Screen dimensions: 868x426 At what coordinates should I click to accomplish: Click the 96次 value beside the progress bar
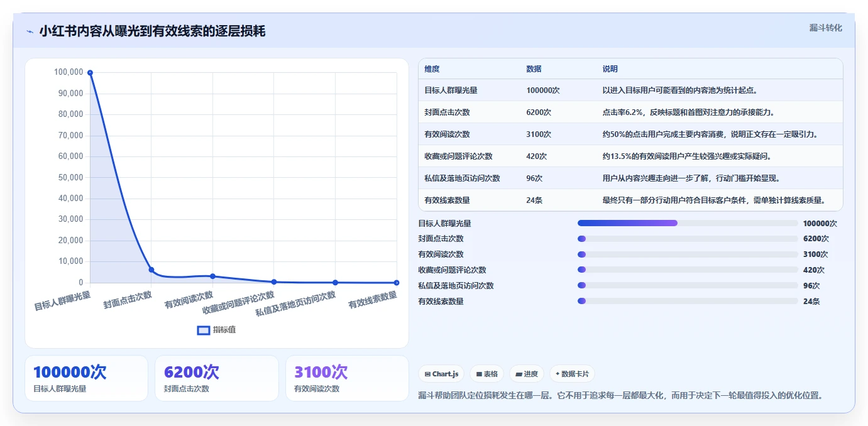(x=811, y=286)
